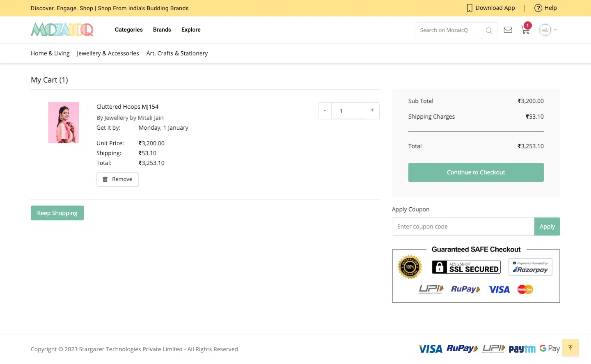Click the My Cart (1) heading

(x=49, y=80)
